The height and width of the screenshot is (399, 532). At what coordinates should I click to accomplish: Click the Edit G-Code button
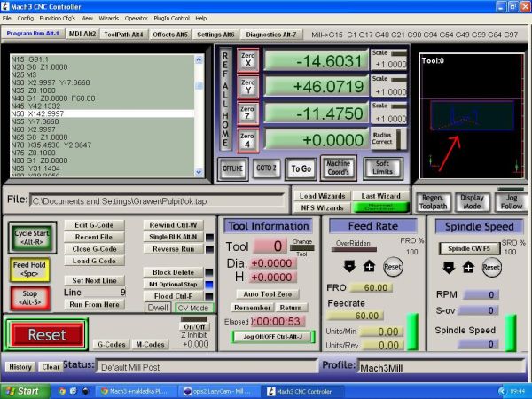click(94, 225)
